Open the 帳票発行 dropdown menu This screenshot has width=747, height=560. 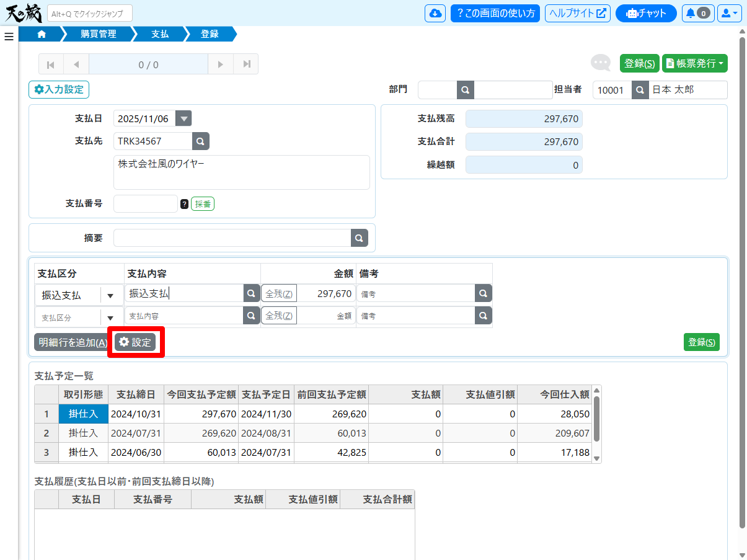click(694, 63)
